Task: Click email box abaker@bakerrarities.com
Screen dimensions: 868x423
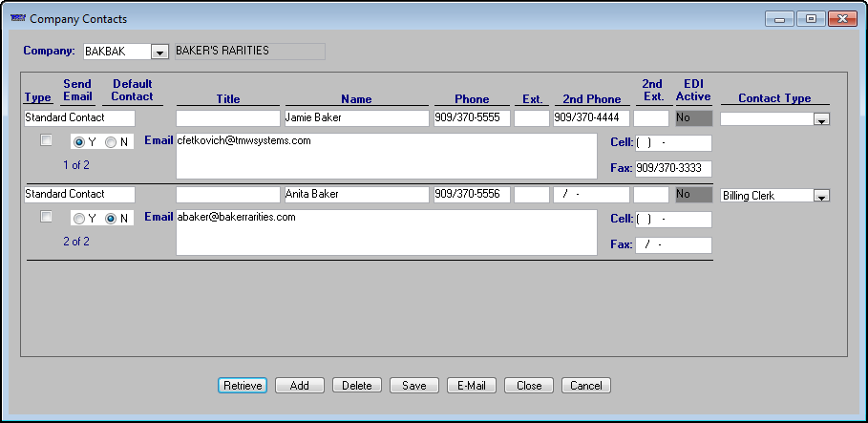Action: (387, 233)
